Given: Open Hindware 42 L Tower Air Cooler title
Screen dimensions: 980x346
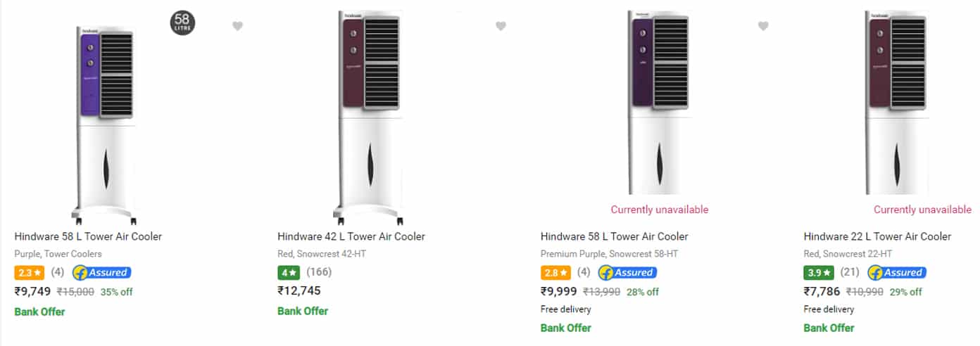Looking at the screenshot, I should coord(351,236).
